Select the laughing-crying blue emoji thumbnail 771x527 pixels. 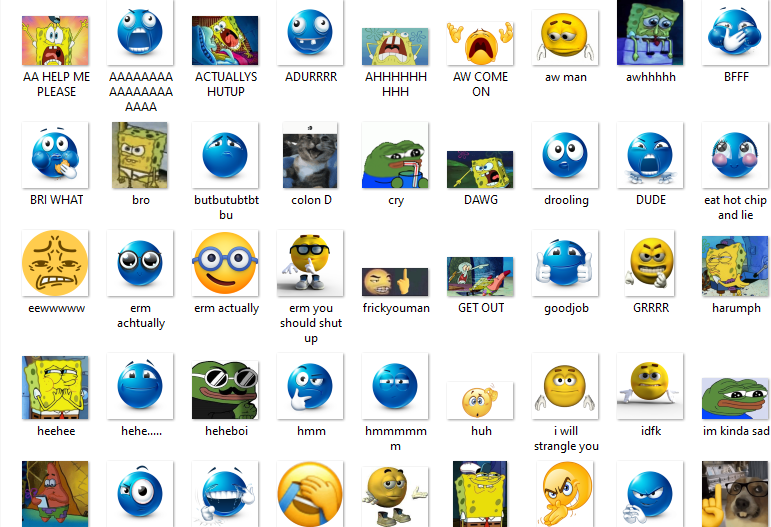tap(225, 494)
